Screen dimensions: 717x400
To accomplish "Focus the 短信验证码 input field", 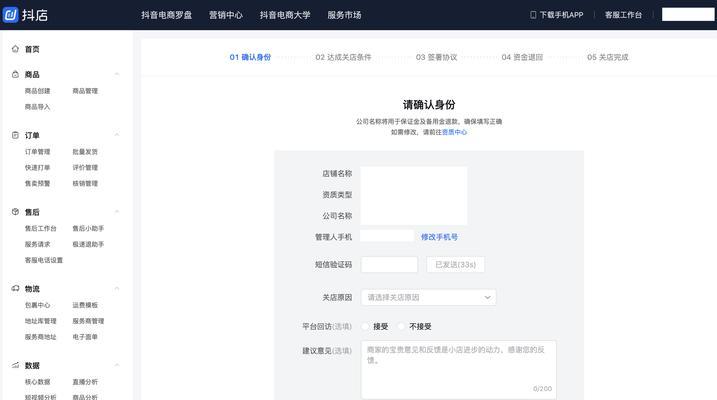I will click(389, 265).
